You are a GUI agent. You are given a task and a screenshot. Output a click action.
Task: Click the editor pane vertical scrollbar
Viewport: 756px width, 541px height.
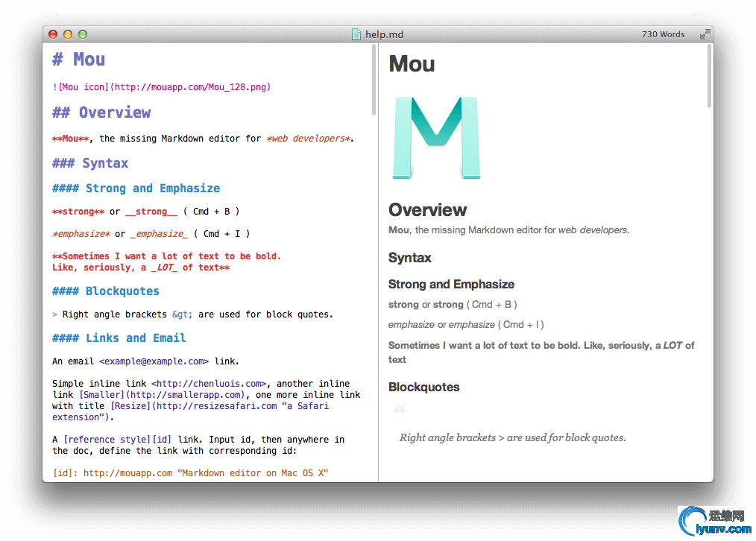pos(374,80)
